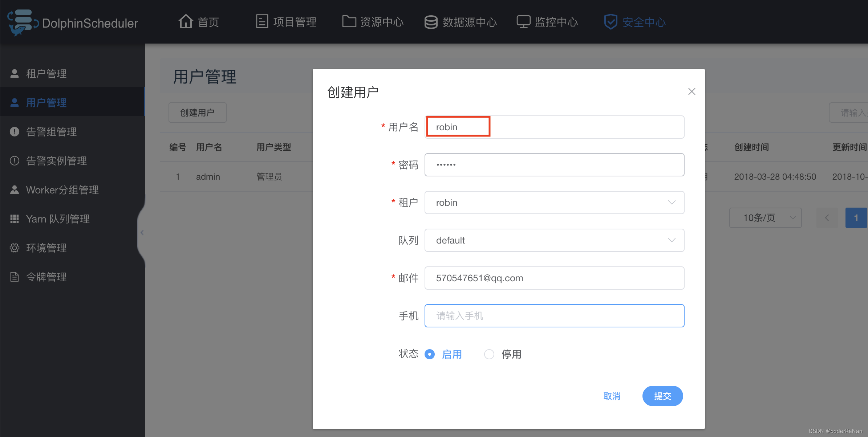Screen dimensions: 868x437
Task: Click the 邮件 email input field
Action: click(555, 278)
